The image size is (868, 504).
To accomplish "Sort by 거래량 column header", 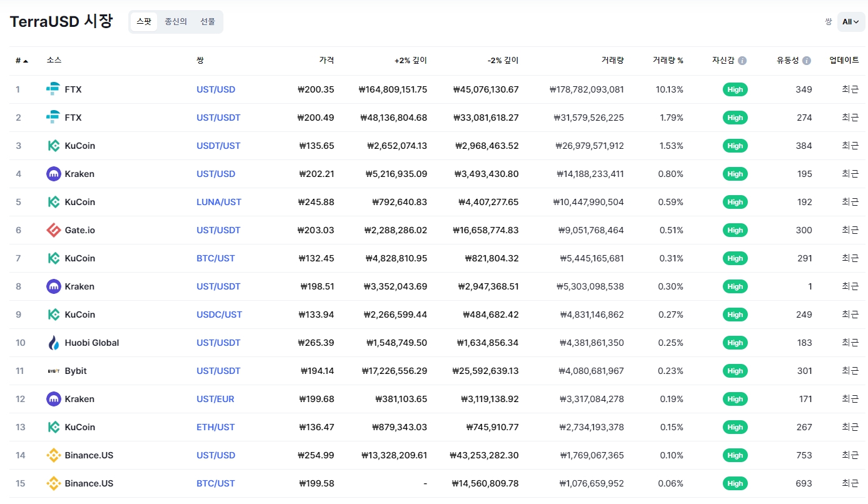I will coord(613,61).
